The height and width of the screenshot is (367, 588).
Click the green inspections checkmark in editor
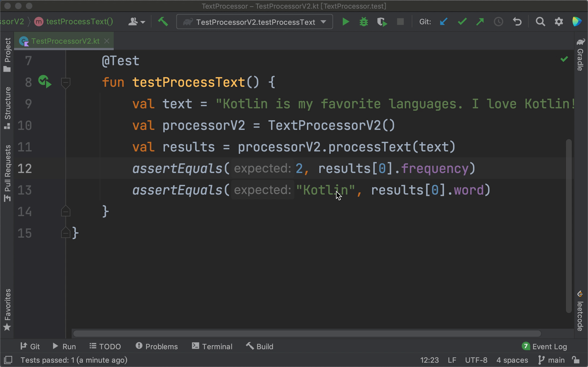(564, 59)
